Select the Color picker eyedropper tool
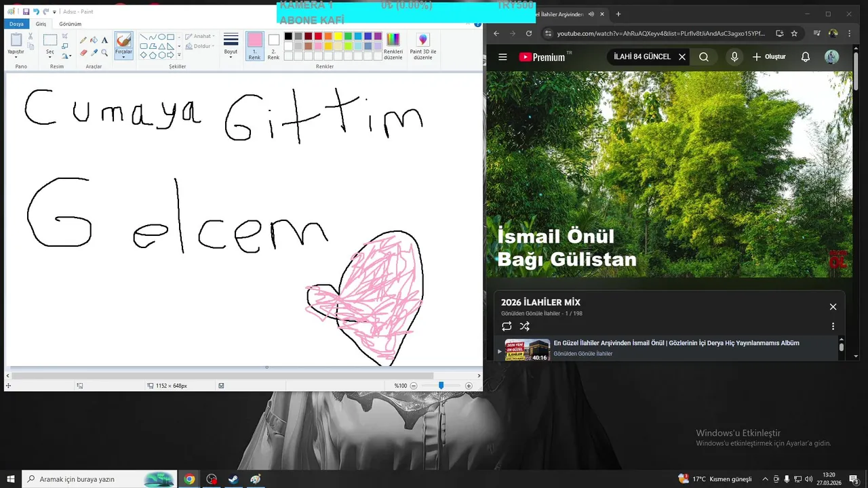Viewport: 868px width, 488px height. point(94,52)
